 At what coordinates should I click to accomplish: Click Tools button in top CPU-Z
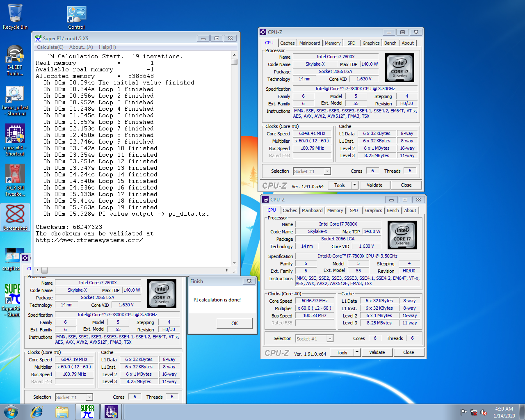point(340,185)
